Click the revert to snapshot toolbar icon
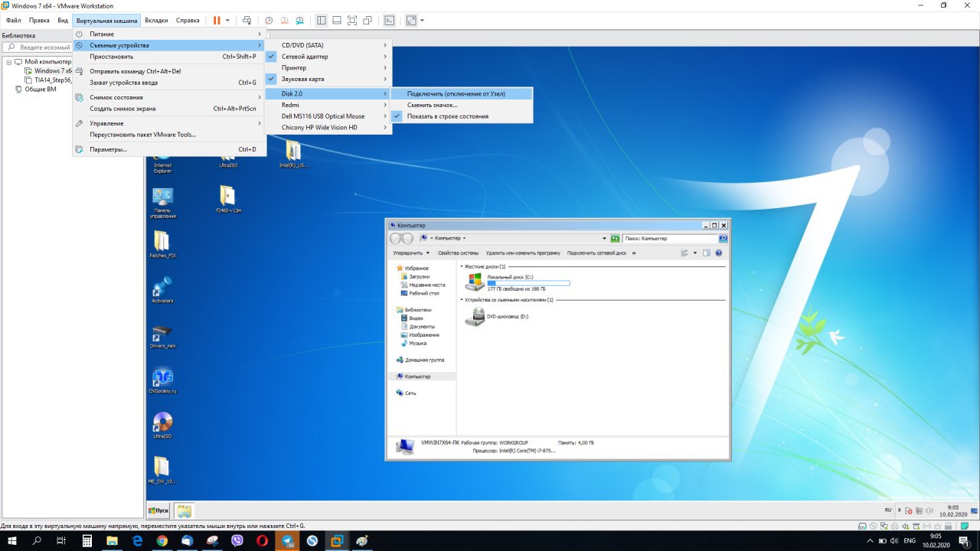The image size is (980, 551). [284, 20]
